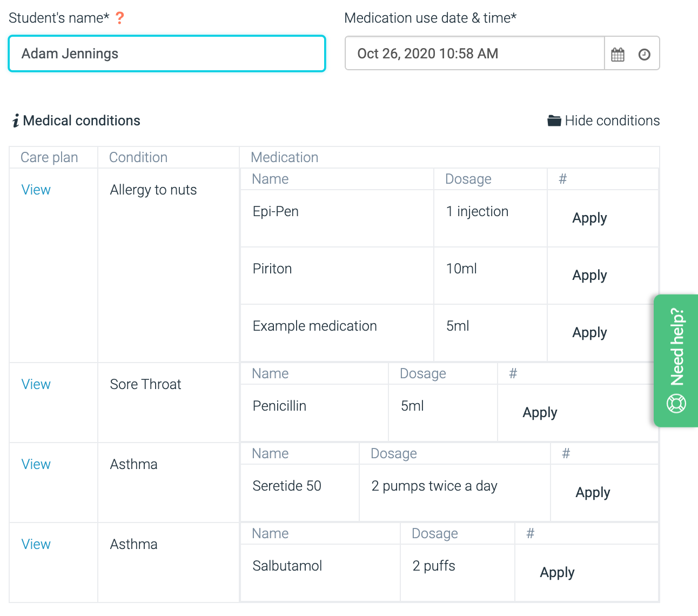Apply the Penicillin medication

(540, 412)
